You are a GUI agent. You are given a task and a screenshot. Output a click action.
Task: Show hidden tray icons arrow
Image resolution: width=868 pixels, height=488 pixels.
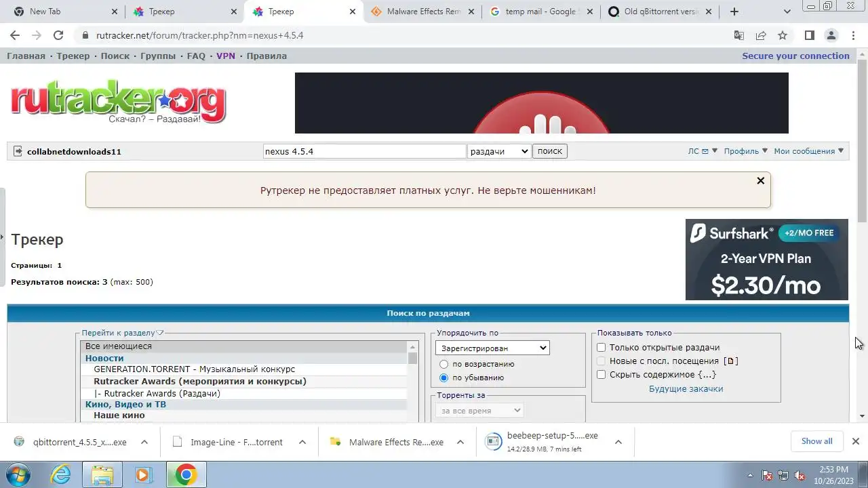(x=750, y=475)
